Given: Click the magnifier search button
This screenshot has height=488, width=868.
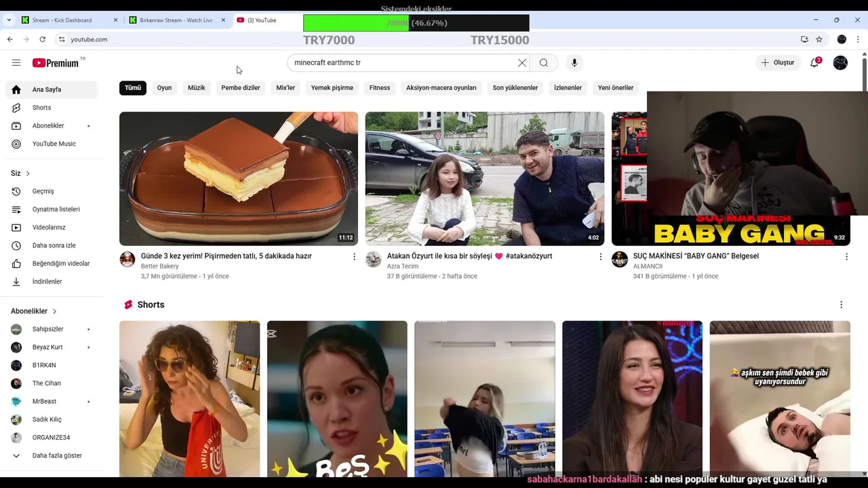Looking at the screenshot, I should point(544,63).
